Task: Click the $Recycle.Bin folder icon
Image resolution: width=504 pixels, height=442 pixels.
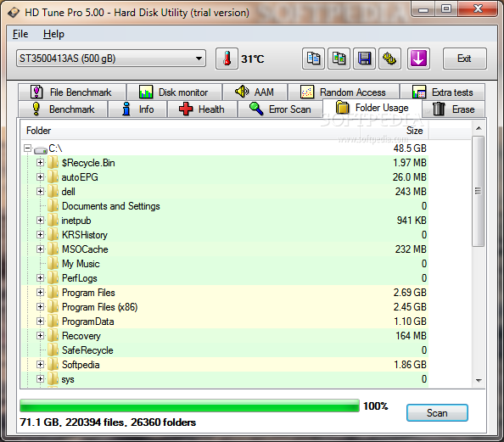Action: coord(53,163)
